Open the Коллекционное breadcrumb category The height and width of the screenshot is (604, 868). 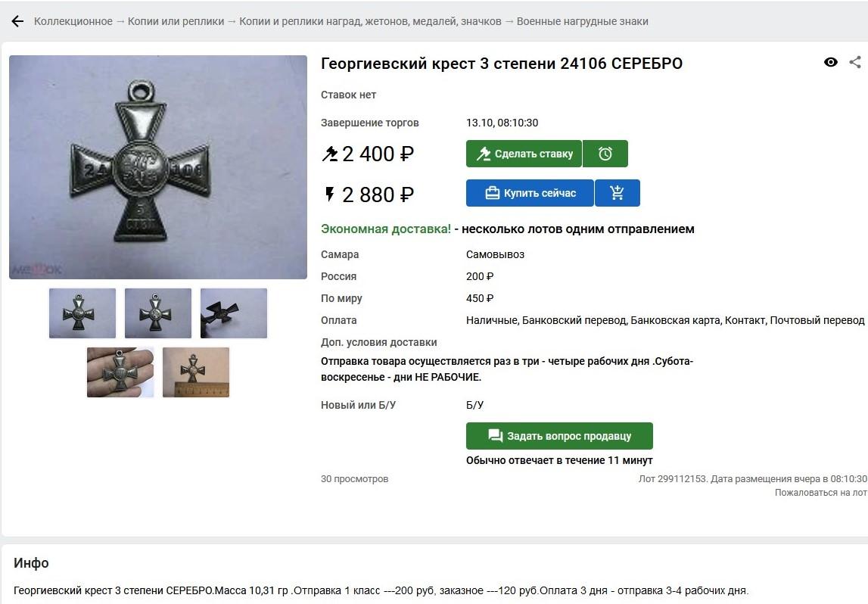pyautogui.click(x=73, y=22)
